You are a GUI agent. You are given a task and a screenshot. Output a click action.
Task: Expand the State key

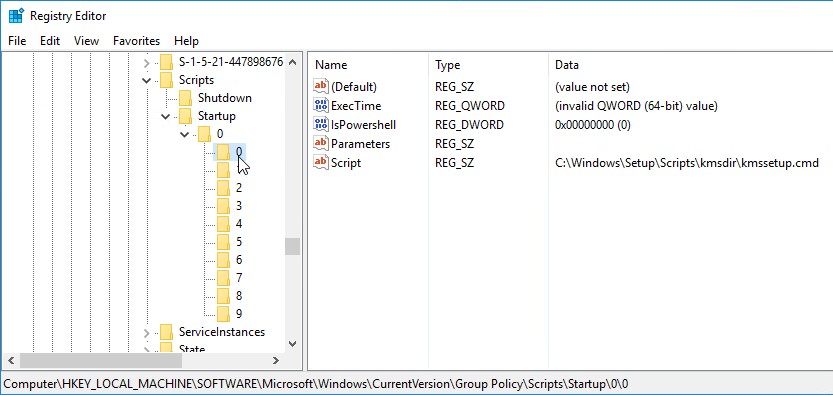click(147, 349)
